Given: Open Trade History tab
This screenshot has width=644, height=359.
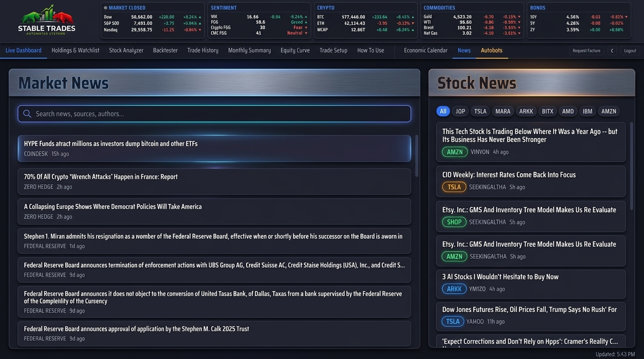Looking at the screenshot, I should [x=203, y=50].
